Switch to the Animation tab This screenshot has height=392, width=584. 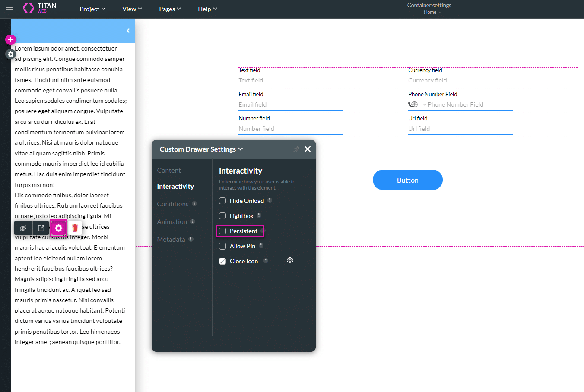point(172,222)
